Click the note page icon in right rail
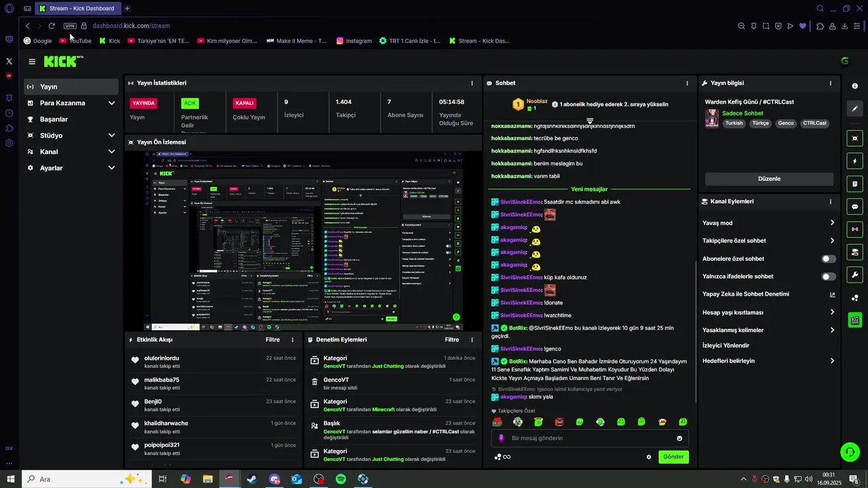This screenshot has height=488, width=868. (x=854, y=184)
